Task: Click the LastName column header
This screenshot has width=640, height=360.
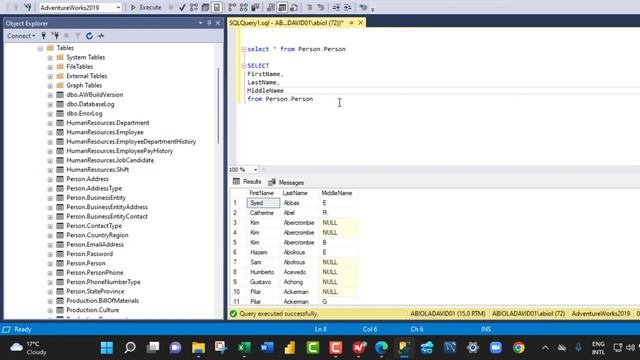Action: (x=300, y=193)
